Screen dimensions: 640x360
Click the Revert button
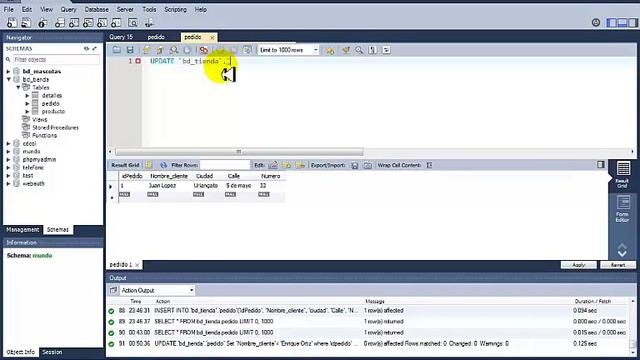pos(618,265)
